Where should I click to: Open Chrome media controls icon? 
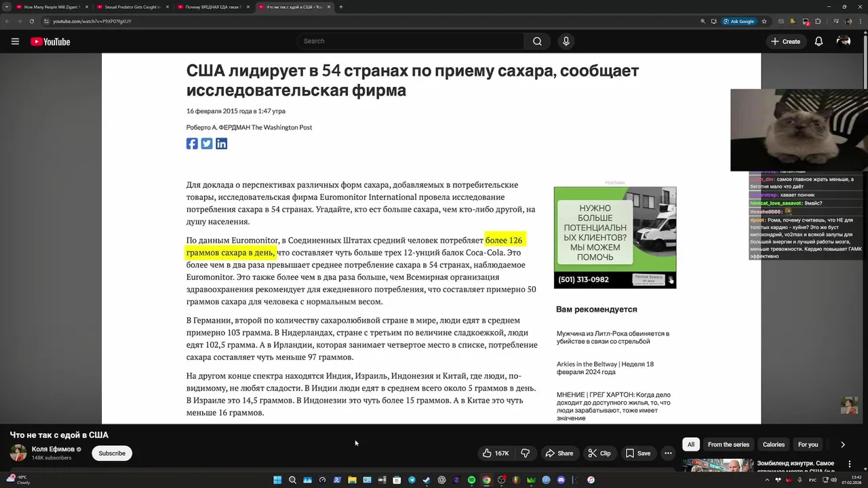click(x=836, y=21)
